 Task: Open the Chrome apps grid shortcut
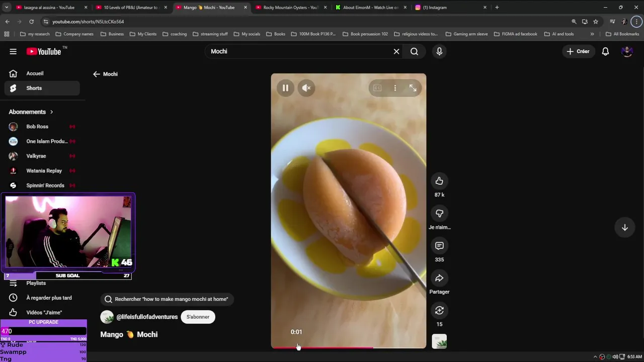point(7,34)
